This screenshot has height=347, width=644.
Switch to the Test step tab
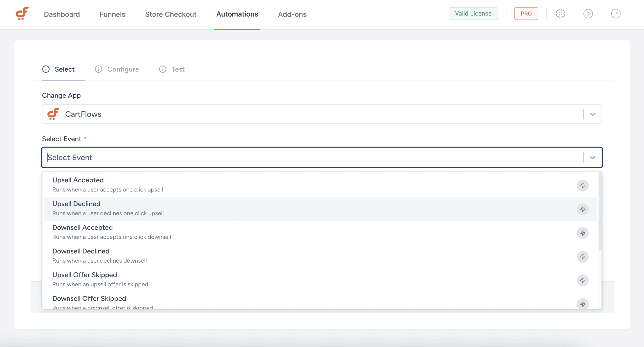(x=178, y=69)
